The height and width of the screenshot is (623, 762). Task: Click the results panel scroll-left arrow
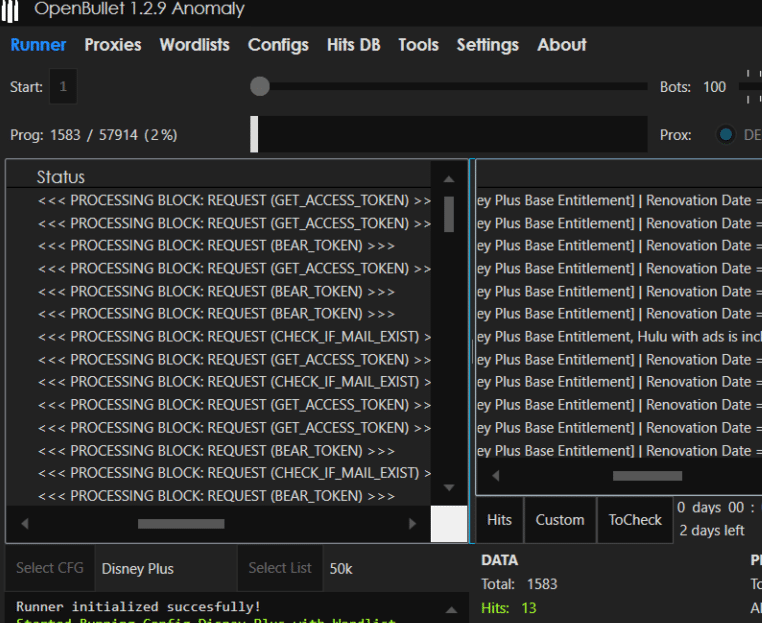point(494,476)
